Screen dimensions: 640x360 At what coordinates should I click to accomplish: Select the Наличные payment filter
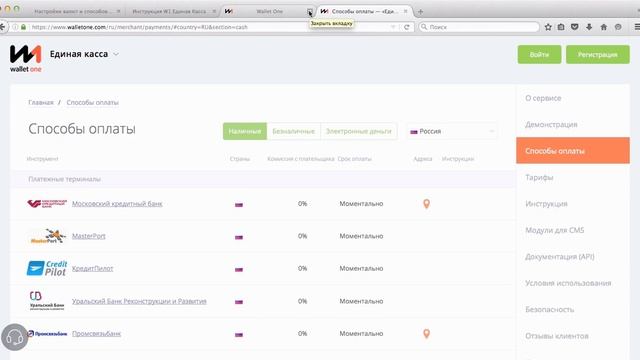coord(245,131)
